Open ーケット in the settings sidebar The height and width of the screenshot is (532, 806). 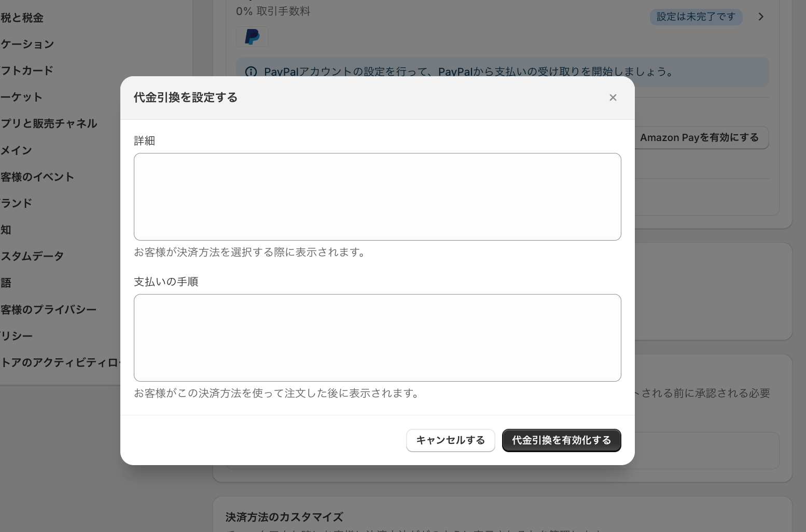point(21,97)
